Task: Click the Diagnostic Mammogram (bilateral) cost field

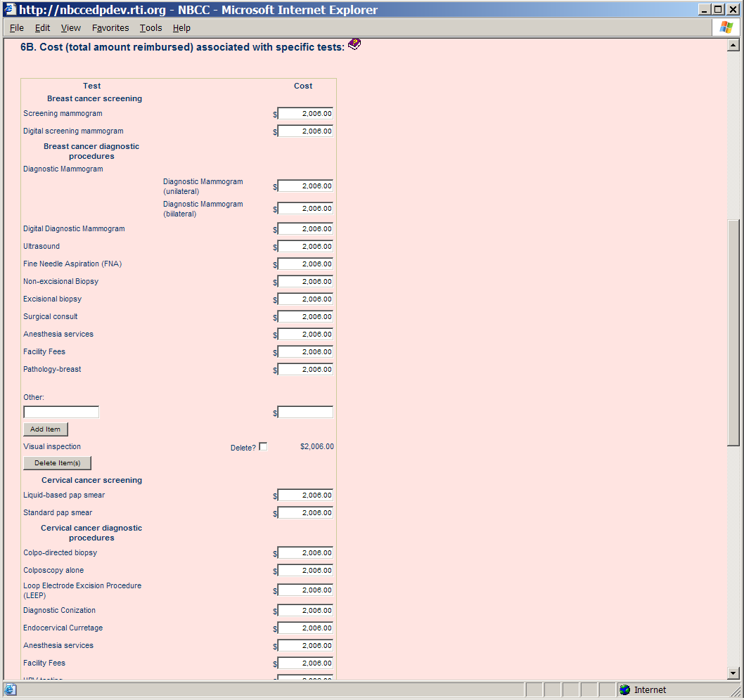Action: coord(305,209)
